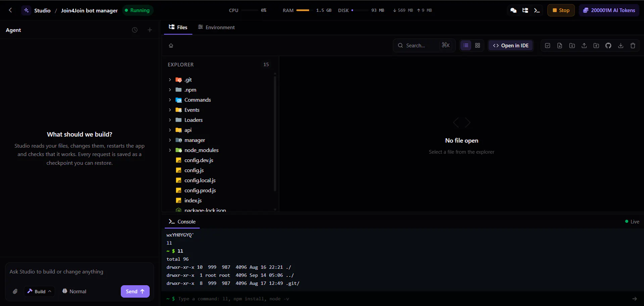The width and height of the screenshot is (644, 306).
Task: Upload a file with the upload arrow icon
Action: tap(584, 46)
